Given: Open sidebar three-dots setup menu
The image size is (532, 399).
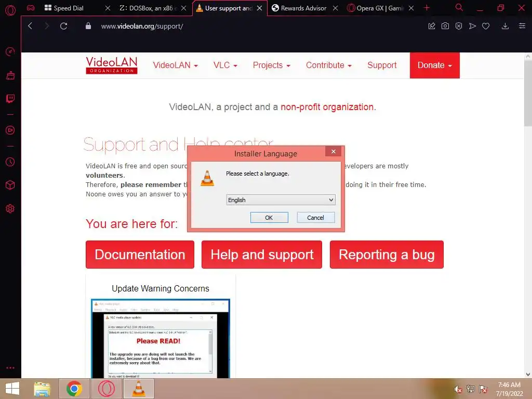Looking at the screenshot, I should click(x=10, y=368).
